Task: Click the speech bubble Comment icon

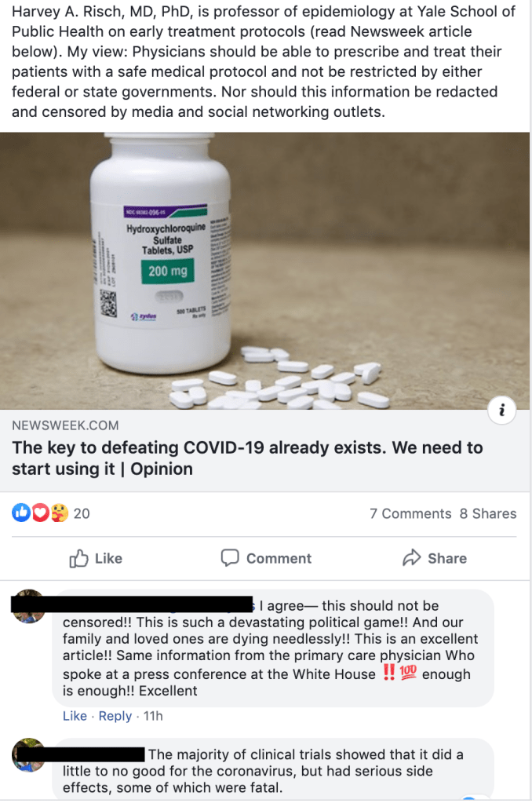Action: pyautogui.click(x=230, y=557)
